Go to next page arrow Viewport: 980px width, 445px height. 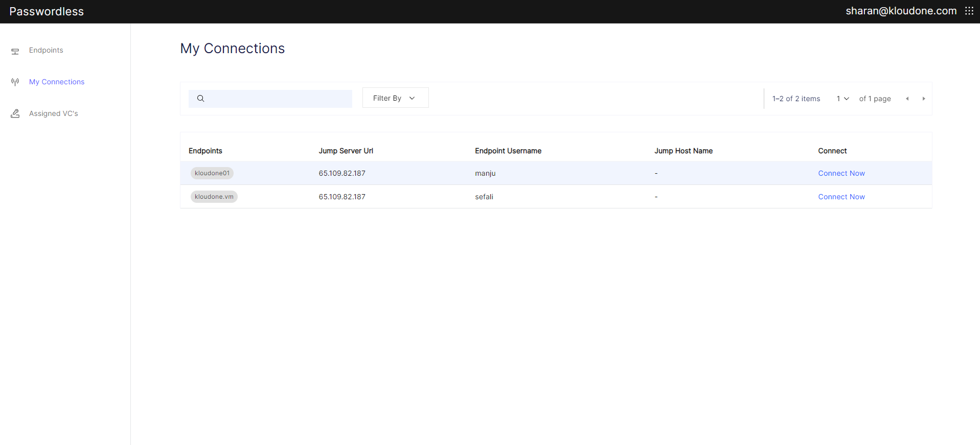[924, 99]
